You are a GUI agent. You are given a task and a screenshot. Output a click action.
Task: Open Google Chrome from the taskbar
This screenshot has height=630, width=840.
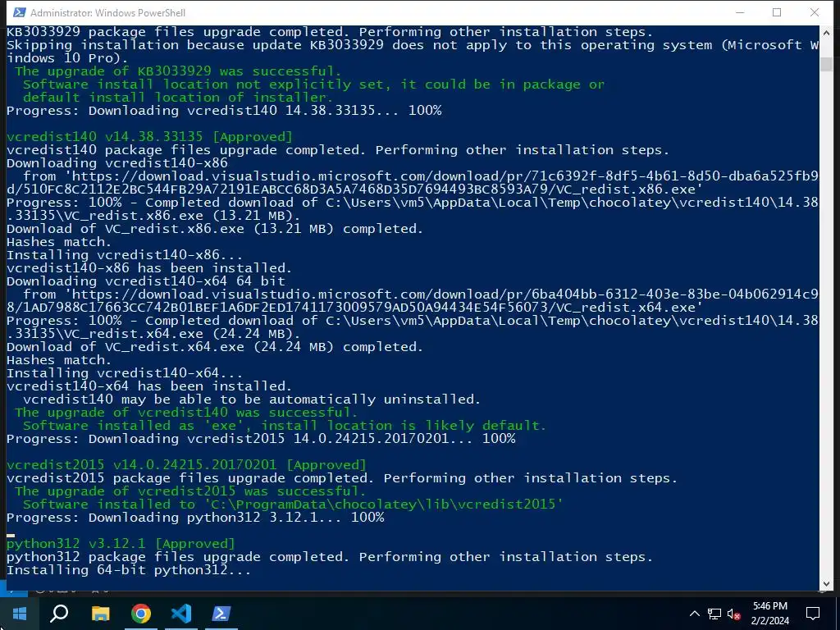click(141, 614)
